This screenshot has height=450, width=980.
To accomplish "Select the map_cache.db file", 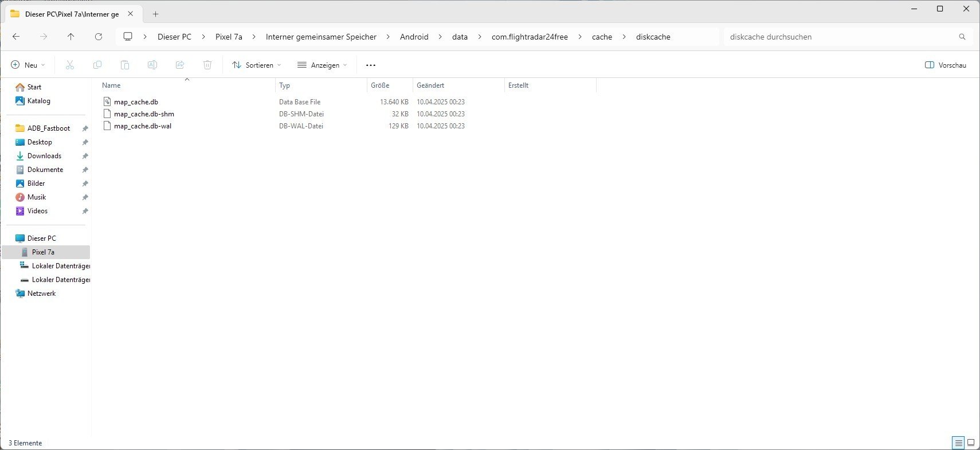I will [x=136, y=102].
